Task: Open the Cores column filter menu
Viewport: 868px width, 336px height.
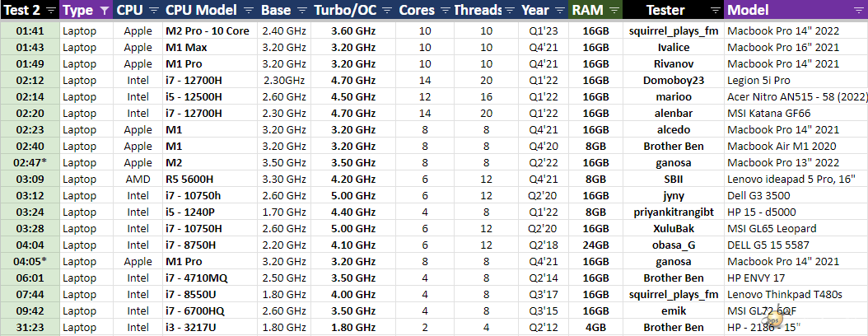Action: (444, 10)
